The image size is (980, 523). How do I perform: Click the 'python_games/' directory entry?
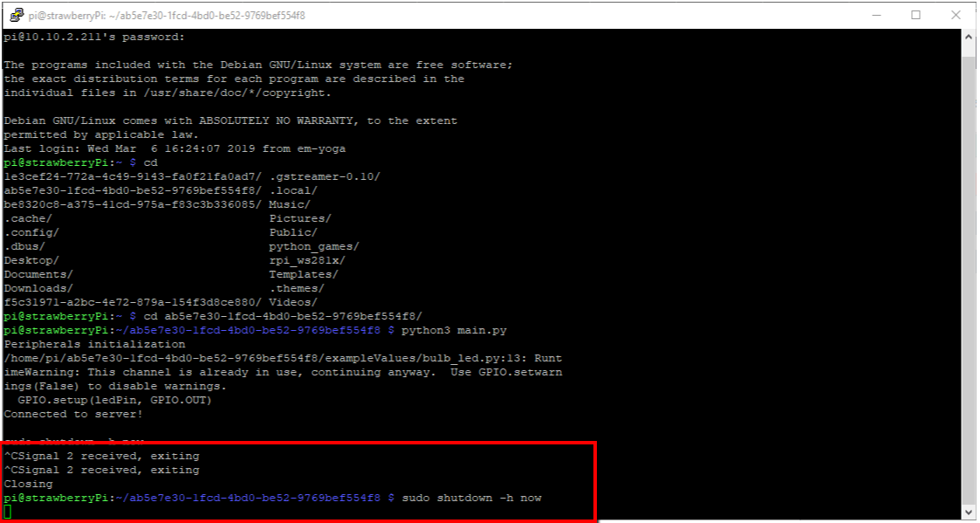point(314,246)
